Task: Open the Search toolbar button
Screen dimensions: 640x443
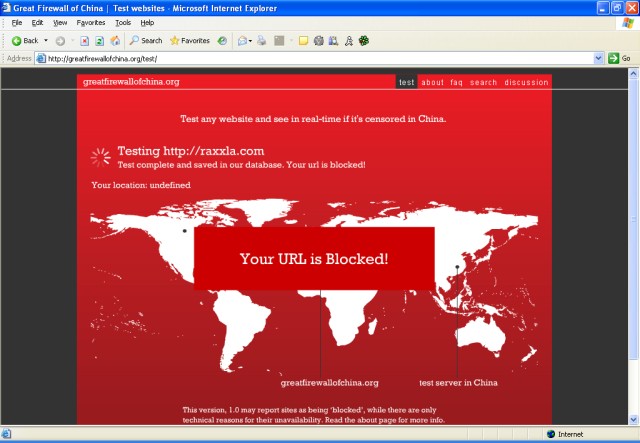Action: coord(146,40)
